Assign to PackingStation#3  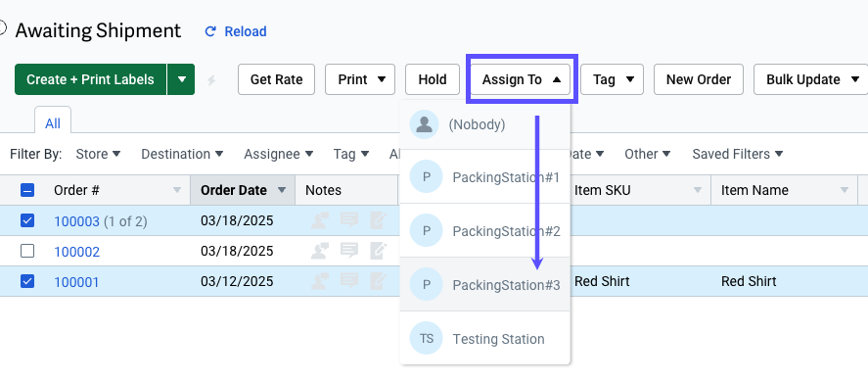pos(485,284)
